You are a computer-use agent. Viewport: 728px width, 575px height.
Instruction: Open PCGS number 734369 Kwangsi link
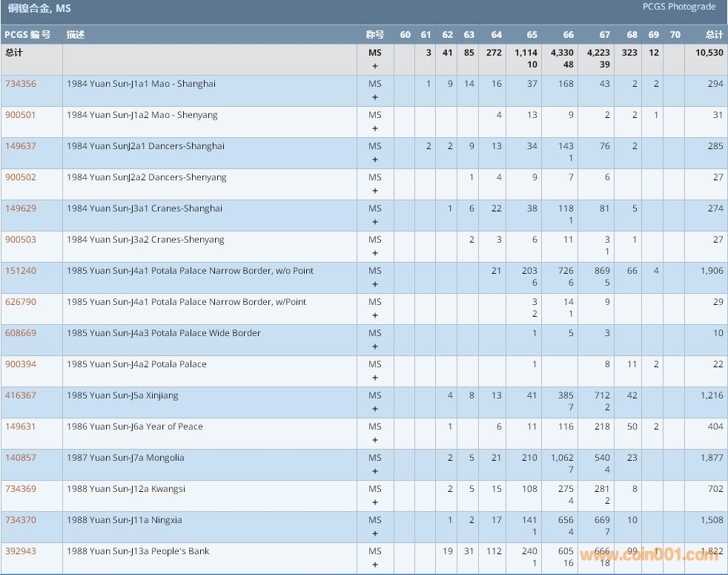(21, 489)
